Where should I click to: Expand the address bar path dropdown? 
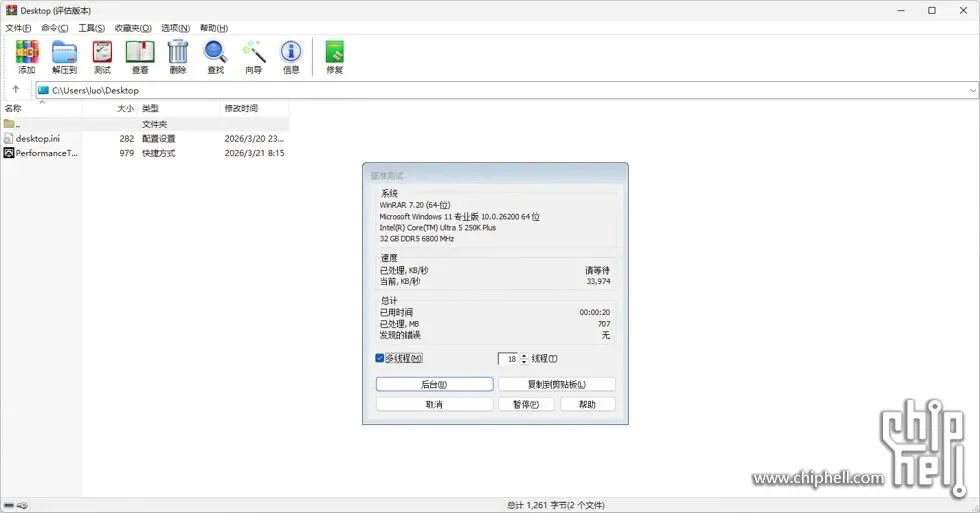click(972, 91)
